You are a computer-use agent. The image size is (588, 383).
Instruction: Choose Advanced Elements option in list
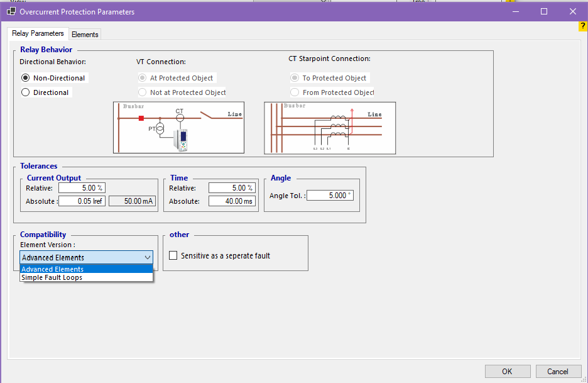pos(53,269)
